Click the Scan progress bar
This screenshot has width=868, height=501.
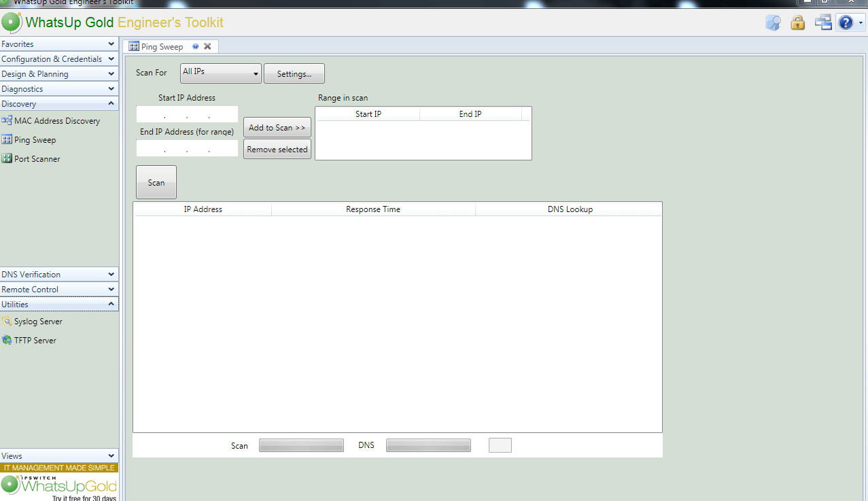point(301,445)
